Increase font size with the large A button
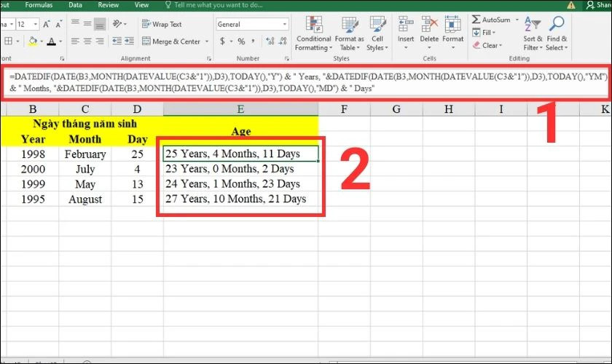 46,24
